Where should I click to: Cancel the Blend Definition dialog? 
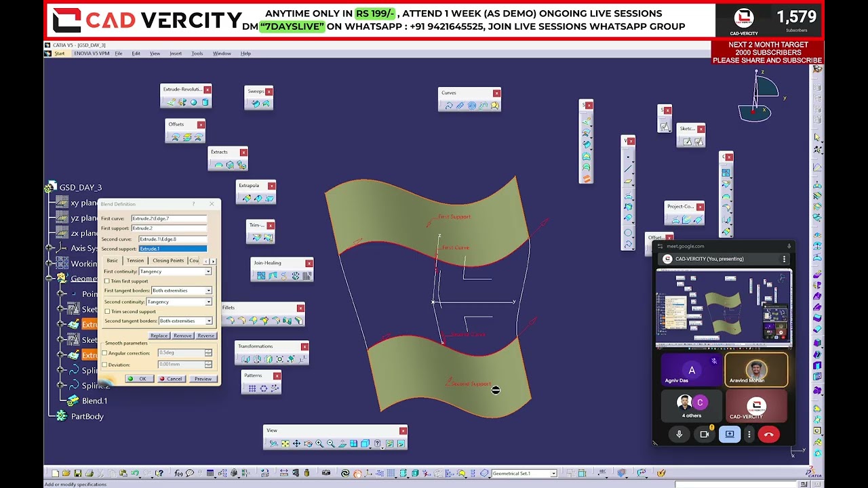click(x=171, y=379)
